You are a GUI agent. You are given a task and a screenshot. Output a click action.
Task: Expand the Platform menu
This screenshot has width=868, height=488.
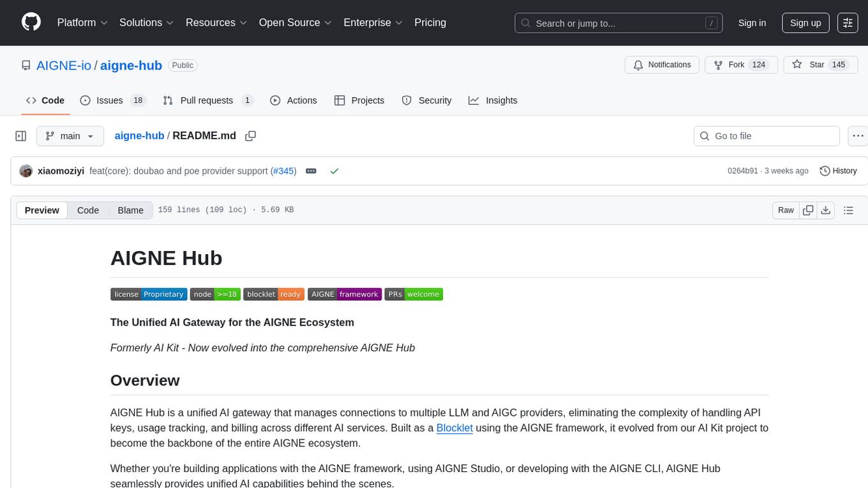click(x=82, y=22)
